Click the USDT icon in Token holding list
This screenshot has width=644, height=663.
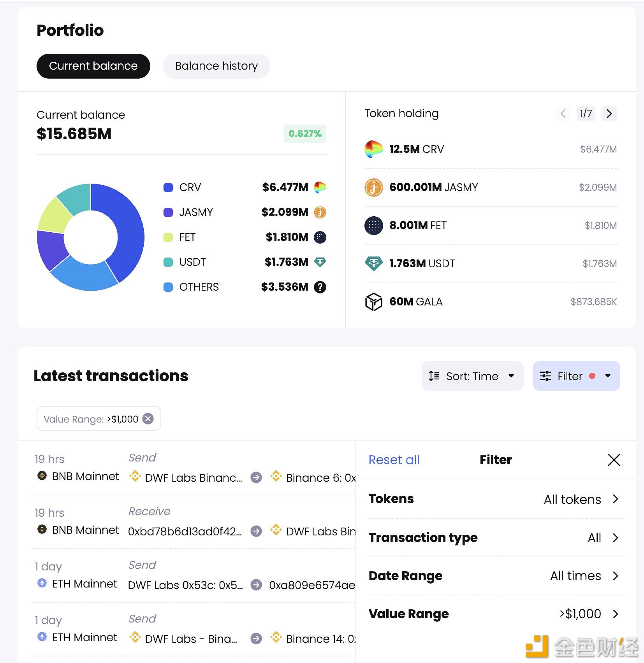pos(373,263)
